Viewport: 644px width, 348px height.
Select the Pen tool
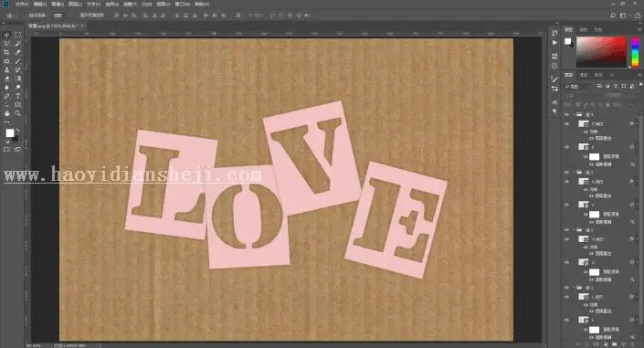[6, 96]
